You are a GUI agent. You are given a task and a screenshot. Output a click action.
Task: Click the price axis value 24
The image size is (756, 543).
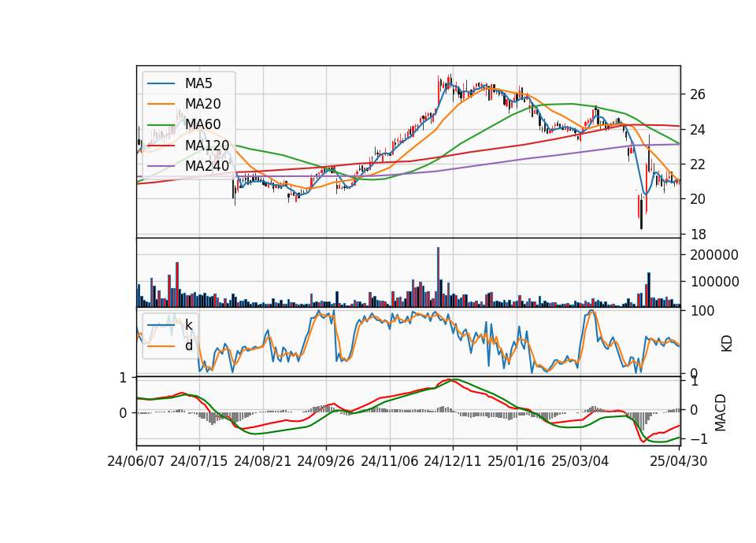click(x=698, y=130)
